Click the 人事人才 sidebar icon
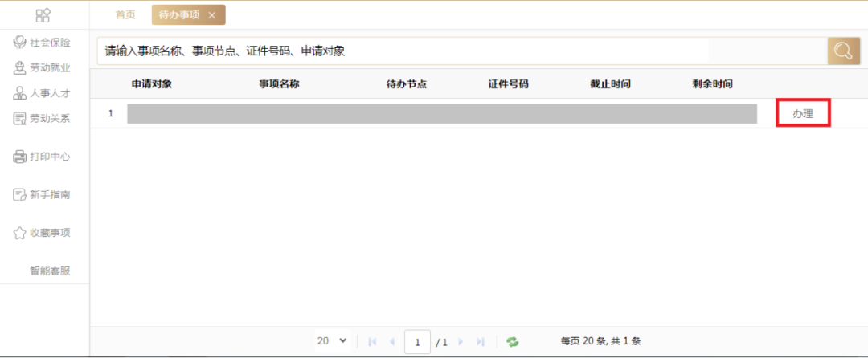Image resolution: width=868 pixels, height=358 pixels. [19, 93]
